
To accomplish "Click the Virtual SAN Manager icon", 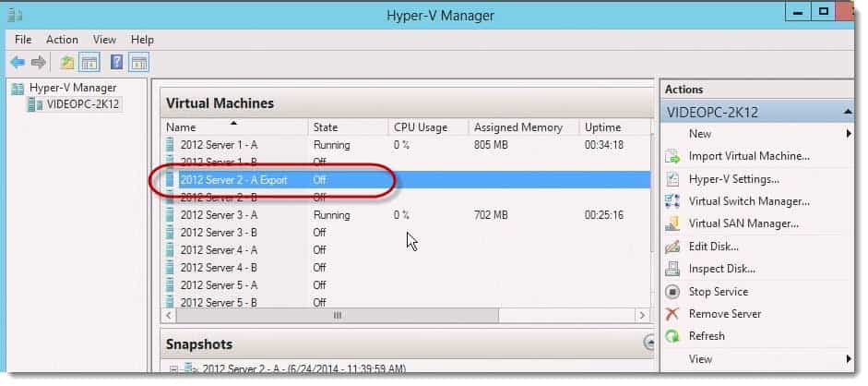I will click(672, 223).
